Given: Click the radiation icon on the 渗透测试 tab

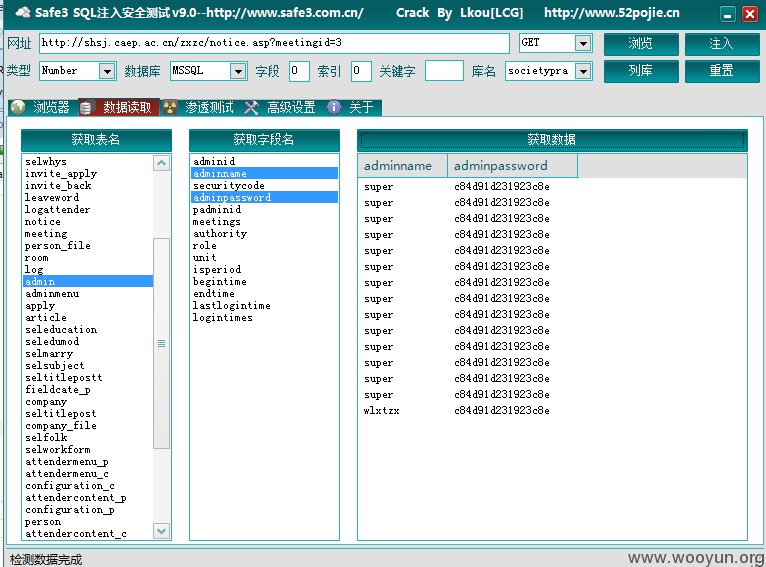Looking at the screenshot, I should pyautogui.click(x=170, y=107).
